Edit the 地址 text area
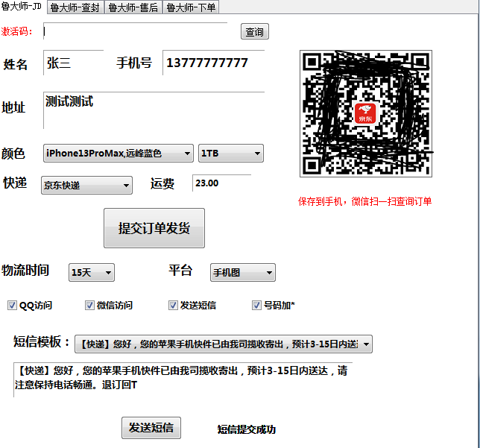Viewport: 480px width, 448px height. click(154, 110)
